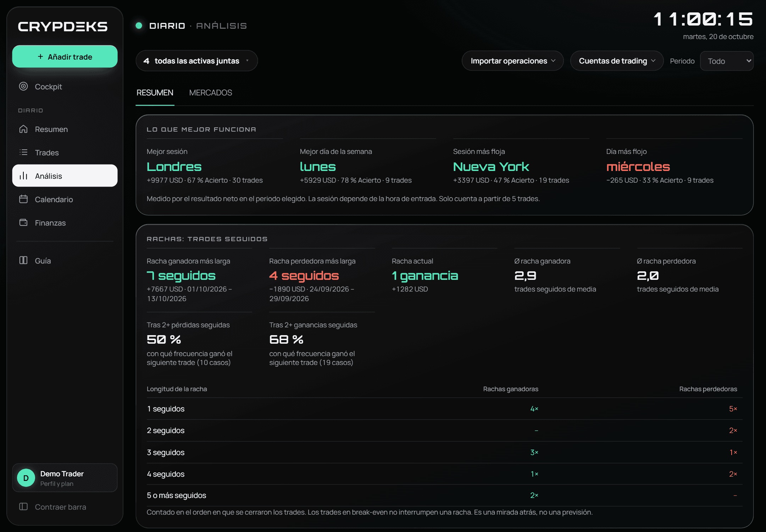Click the Cockpit target icon
Image resolution: width=766 pixels, height=532 pixels.
23,86
